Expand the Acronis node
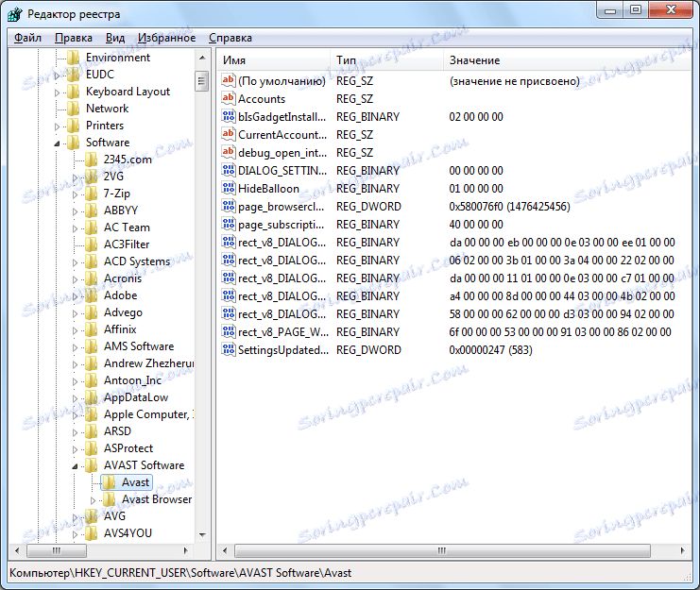Screen dimensions: 700x590 click(75, 279)
